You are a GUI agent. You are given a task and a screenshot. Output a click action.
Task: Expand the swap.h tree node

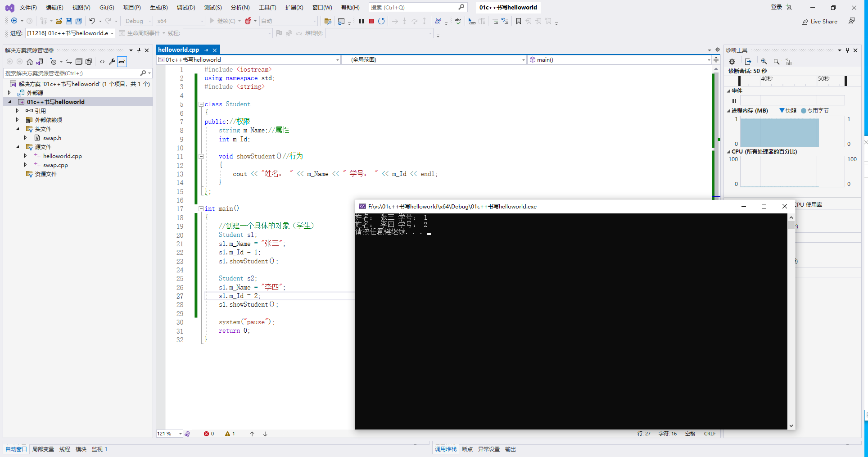click(26, 138)
